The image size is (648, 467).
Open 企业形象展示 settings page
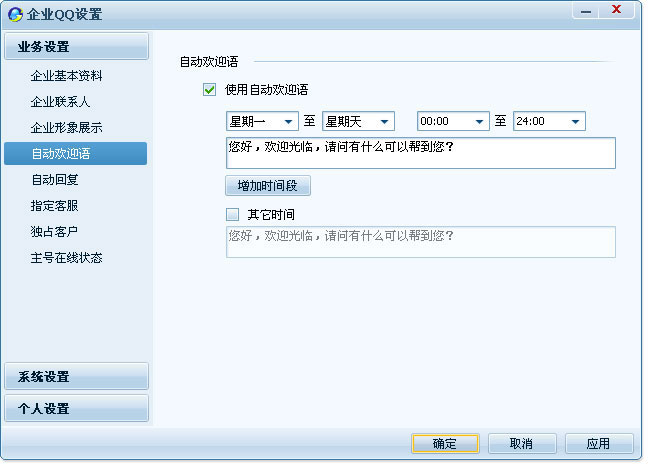[66, 128]
